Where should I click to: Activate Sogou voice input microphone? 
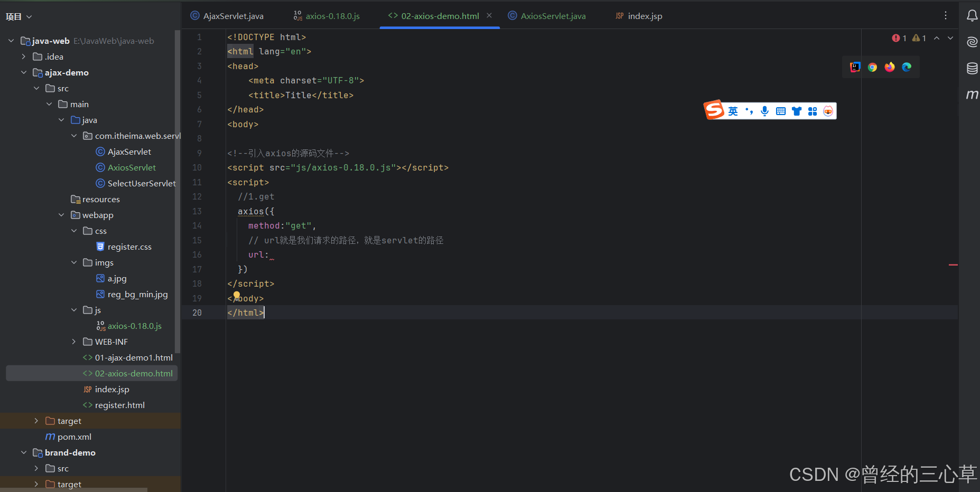[x=764, y=111]
